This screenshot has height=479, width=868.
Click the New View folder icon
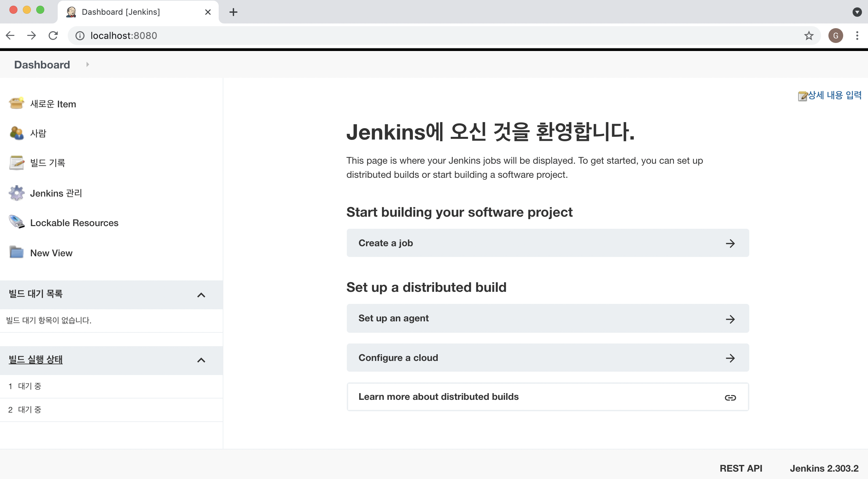pos(16,253)
